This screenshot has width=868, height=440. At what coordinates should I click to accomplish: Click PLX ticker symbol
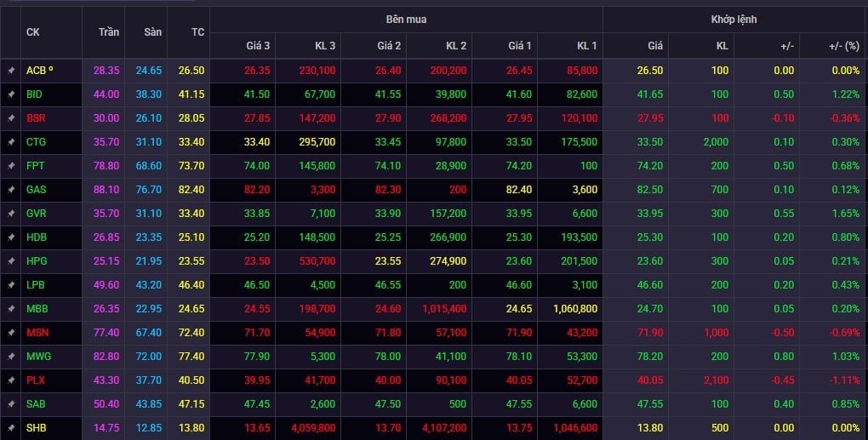coord(36,380)
